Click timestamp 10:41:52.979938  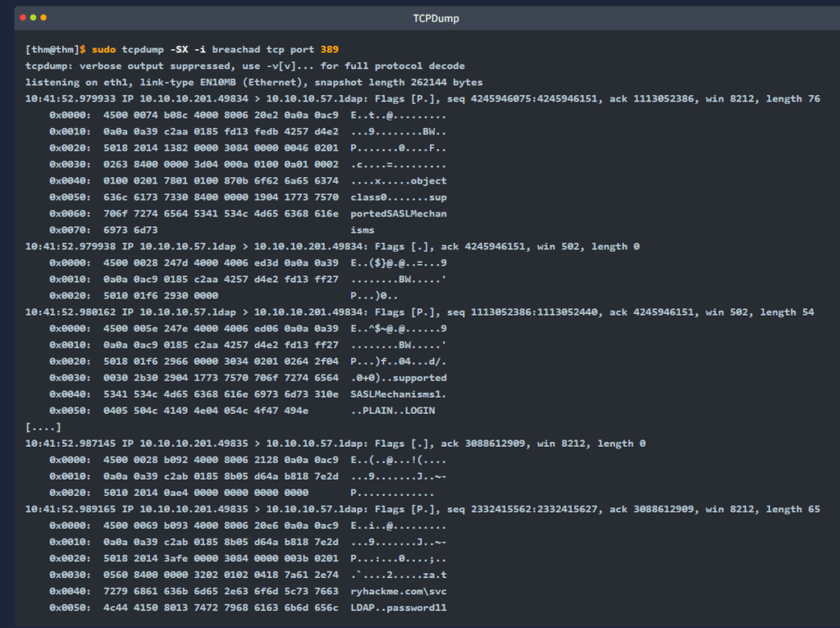click(x=71, y=246)
